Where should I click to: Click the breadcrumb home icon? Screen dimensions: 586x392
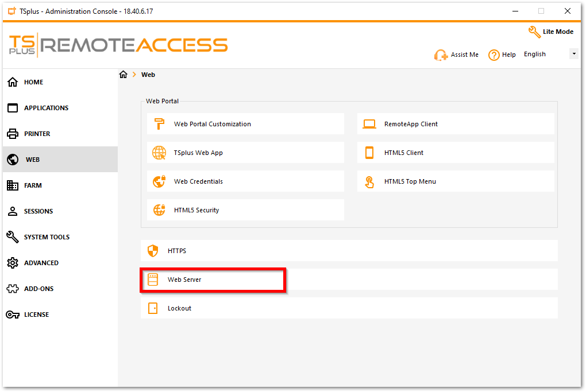pos(124,74)
